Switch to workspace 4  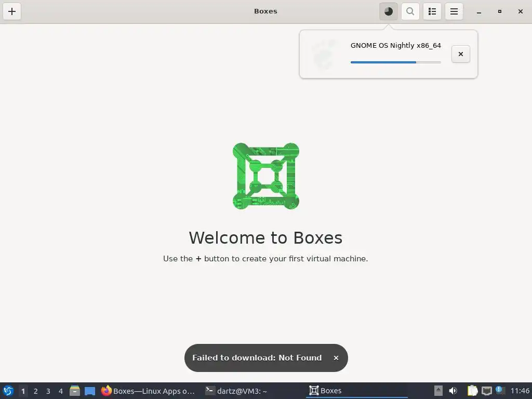[61, 391]
